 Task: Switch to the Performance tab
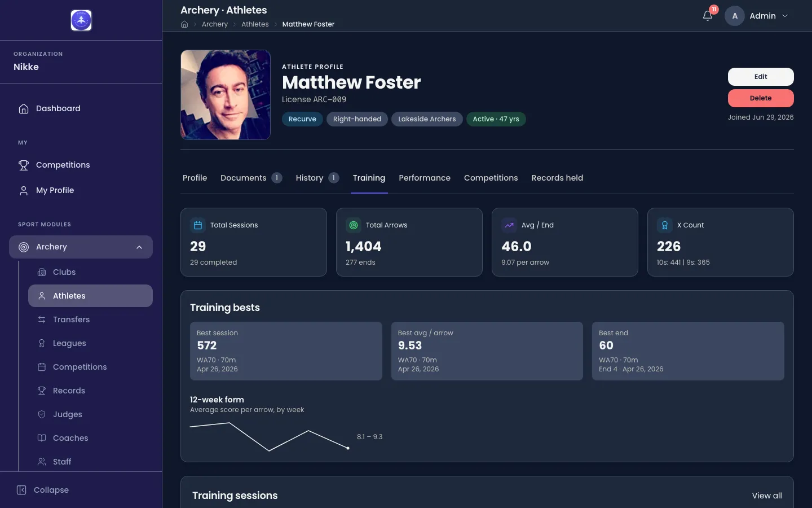[x=425, y=178]
